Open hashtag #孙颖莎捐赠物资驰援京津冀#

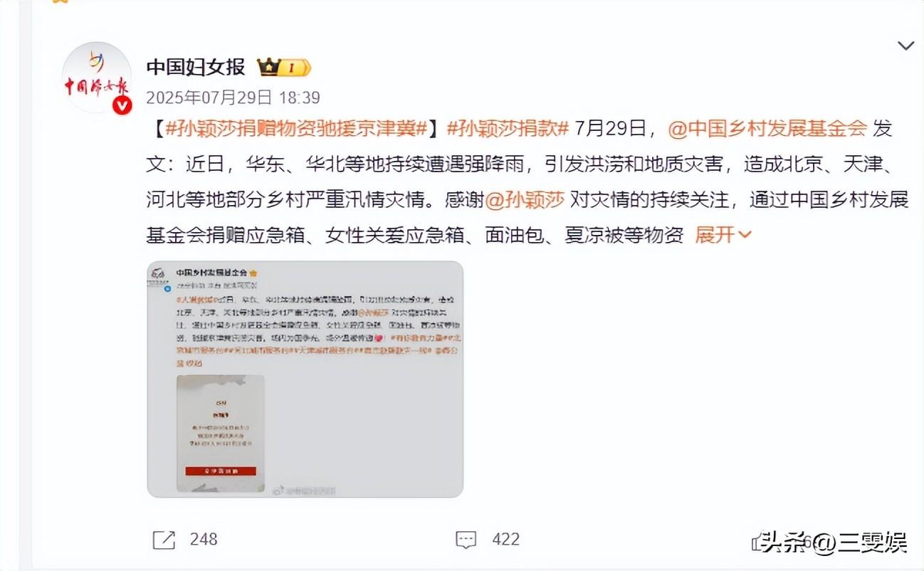pyautogui.click(x=296, y=129)
